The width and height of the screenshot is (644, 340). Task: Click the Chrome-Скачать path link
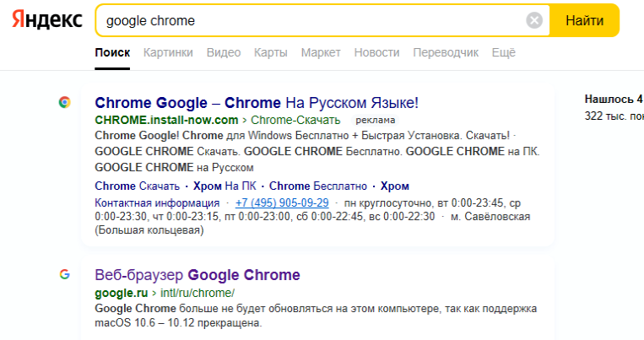tap(295, 120)
